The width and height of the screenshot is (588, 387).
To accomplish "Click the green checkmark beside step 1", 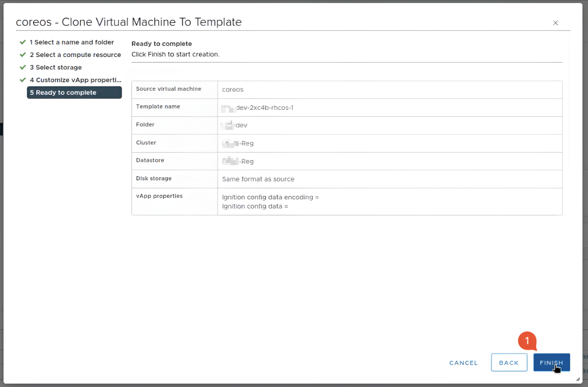I will tap(23, 42).
